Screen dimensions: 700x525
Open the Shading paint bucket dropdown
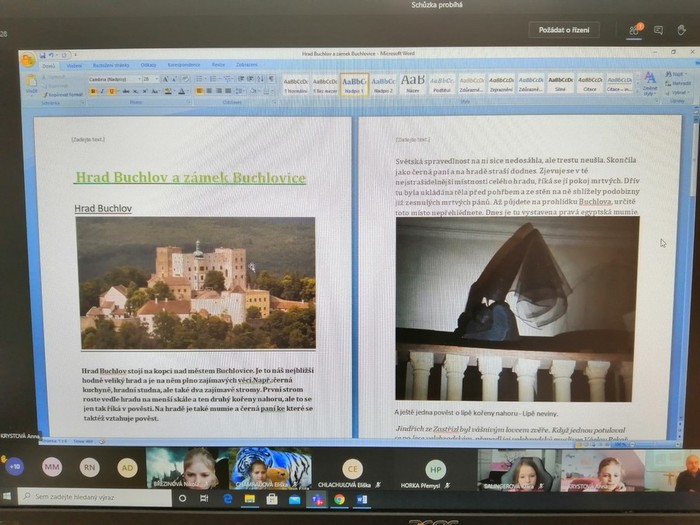click(254, 91)
